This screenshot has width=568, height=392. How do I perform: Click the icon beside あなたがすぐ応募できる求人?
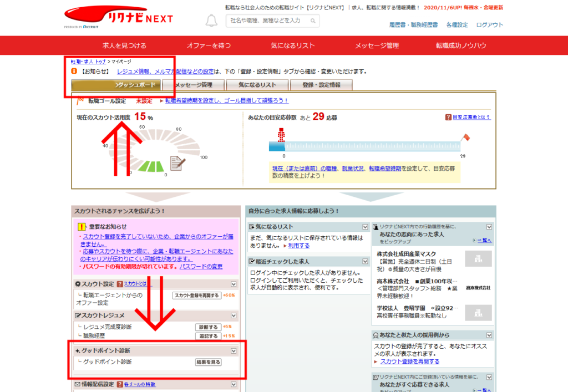[376, 377]
